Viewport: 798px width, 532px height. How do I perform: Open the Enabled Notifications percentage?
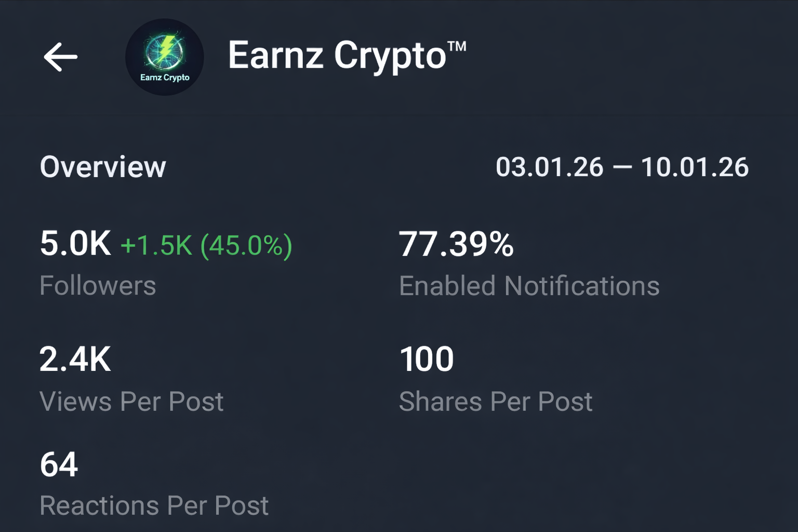pos(529,285)
